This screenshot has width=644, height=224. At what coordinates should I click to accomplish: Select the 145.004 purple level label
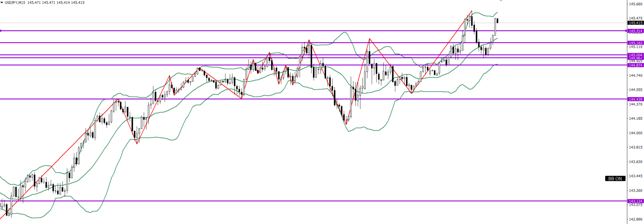[636, 55]
